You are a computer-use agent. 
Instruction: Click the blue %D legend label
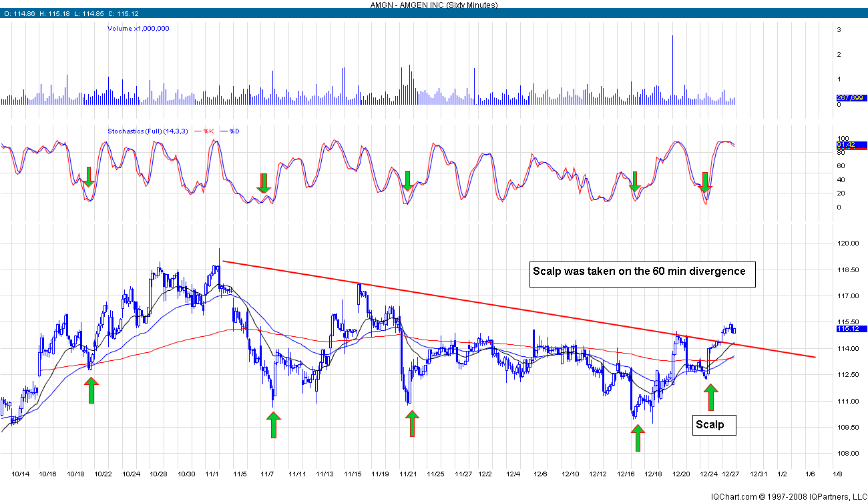point(234,131)
